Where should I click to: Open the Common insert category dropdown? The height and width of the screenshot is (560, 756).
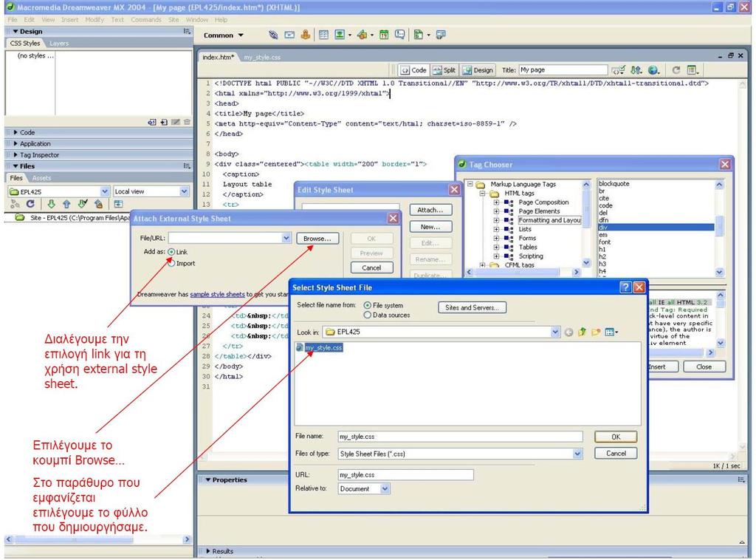(223, 35)
